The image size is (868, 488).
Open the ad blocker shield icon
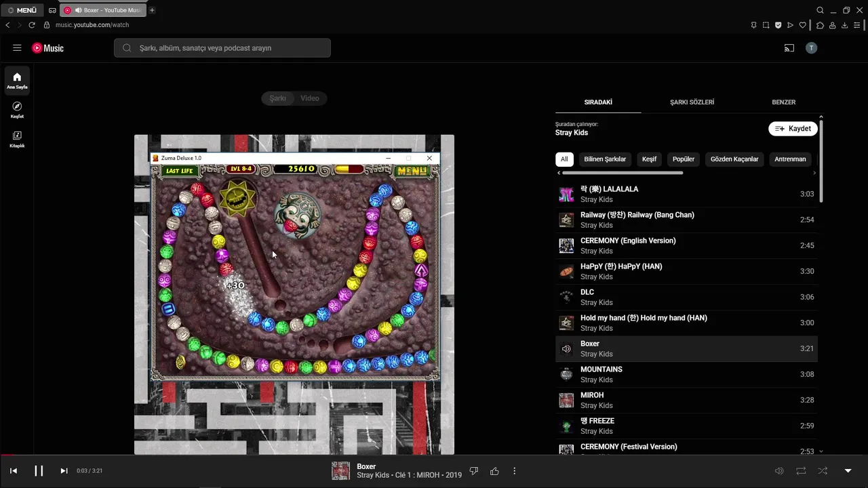(778, 25)
